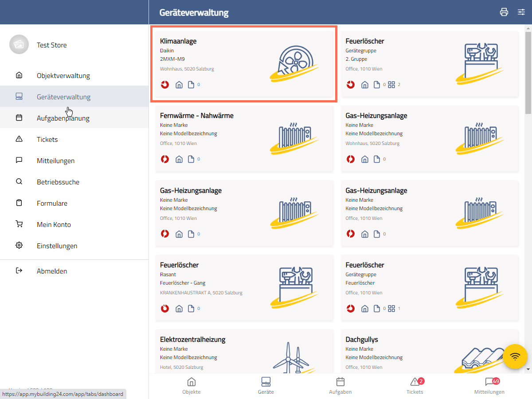Image resolution: width=532 pixels, height=399 pixels.
Task: Switch to the Objekte bottom tab
Action: click(192, 386)
